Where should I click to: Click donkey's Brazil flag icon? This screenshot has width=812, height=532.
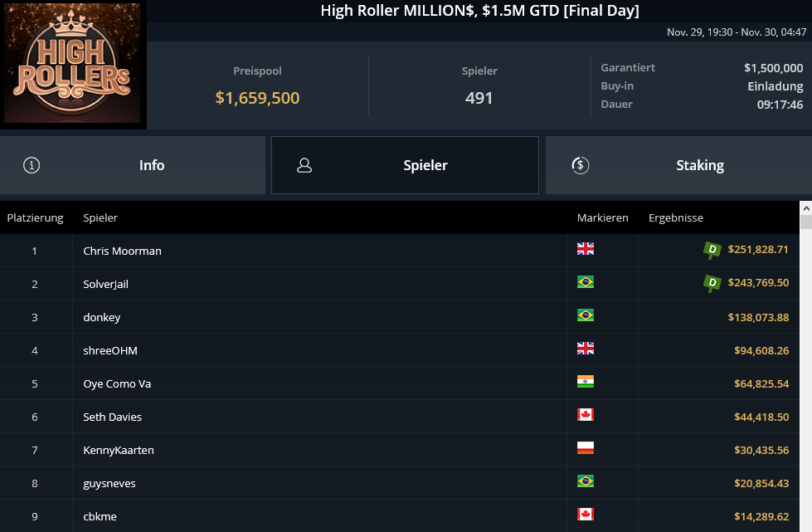pyautogui.click(x=586, y=315)
